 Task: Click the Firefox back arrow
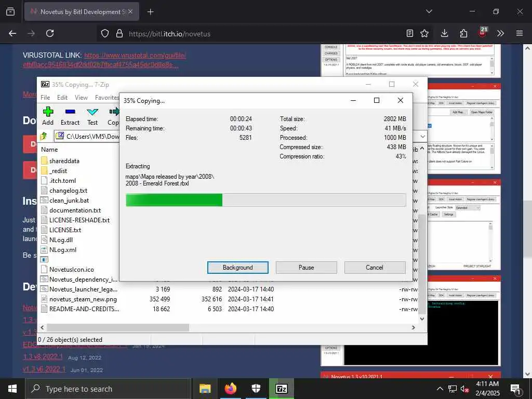(12, 33)
